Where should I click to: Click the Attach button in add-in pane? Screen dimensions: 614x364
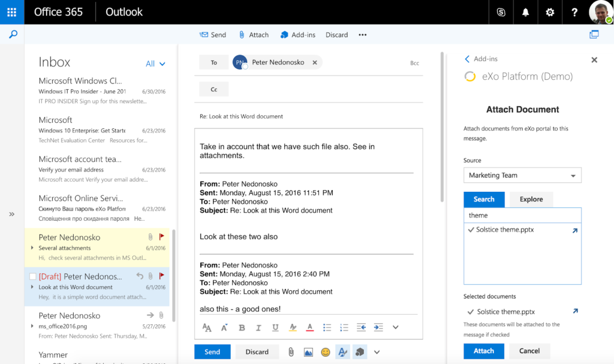[x=484, y=351]
